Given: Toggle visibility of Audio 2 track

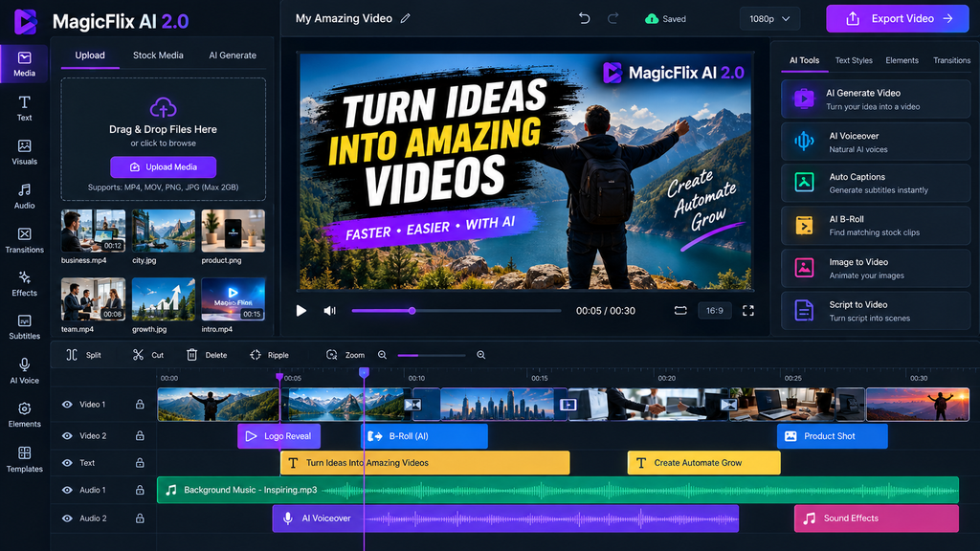Looking at the screenshot, I should pos(67,518).
